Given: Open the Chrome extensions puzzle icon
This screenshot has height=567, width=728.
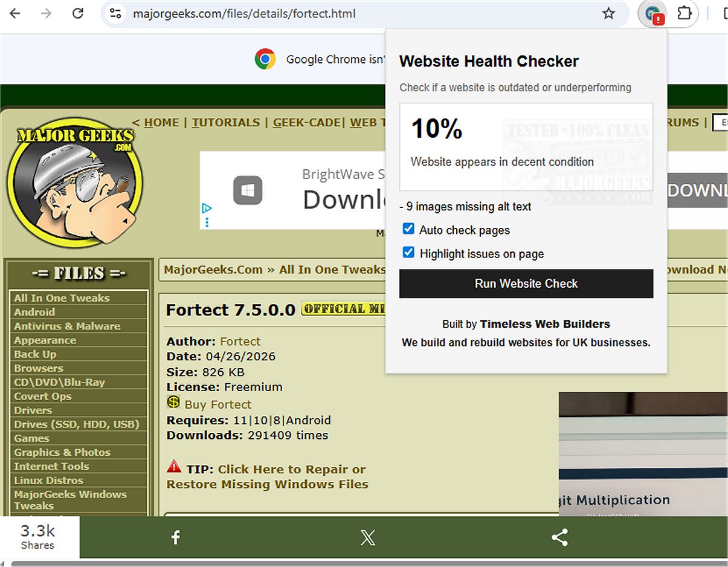Looking at the screenshot, I should pyautogui.click(x=685, y=13).
